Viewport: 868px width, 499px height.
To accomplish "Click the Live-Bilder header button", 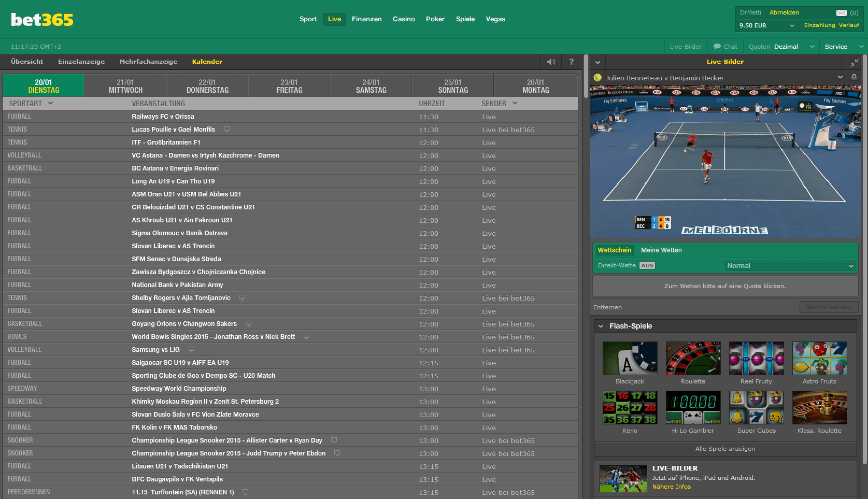I will click(686, 47).
